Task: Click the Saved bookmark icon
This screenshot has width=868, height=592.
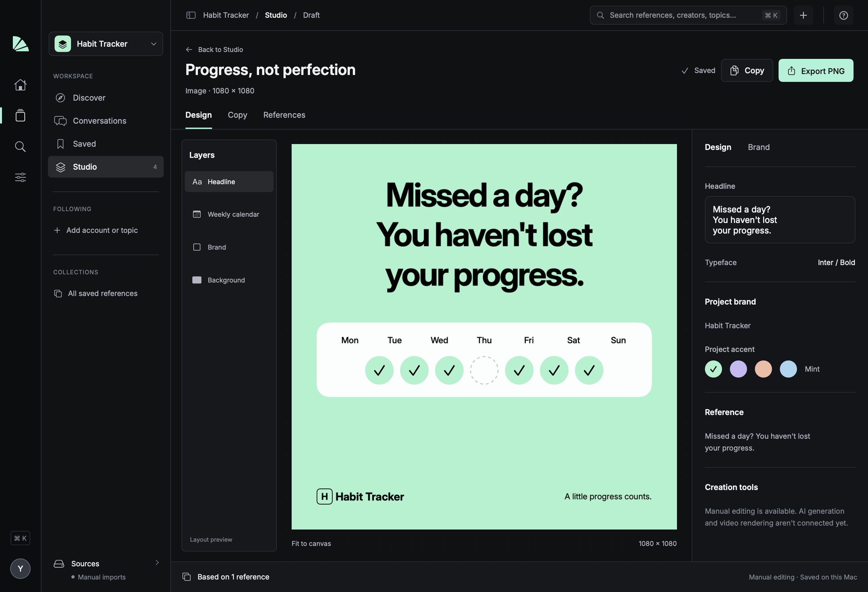Action: [60, 144]
